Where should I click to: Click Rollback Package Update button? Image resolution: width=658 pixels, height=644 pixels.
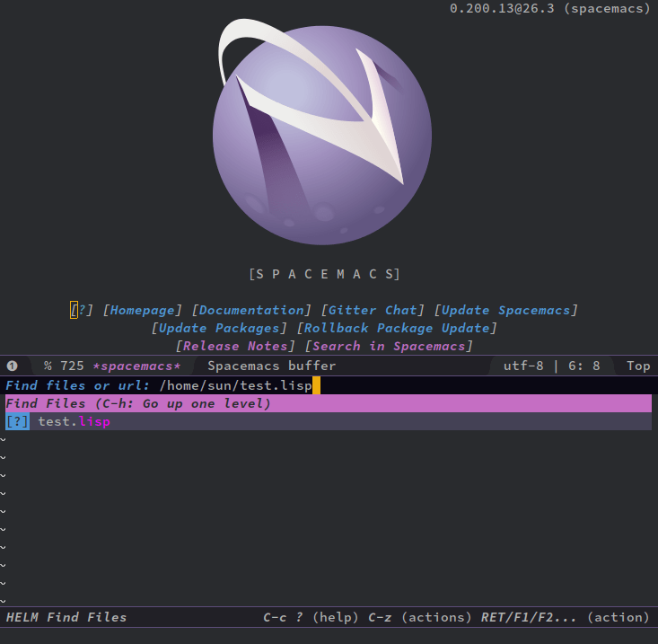397,329
